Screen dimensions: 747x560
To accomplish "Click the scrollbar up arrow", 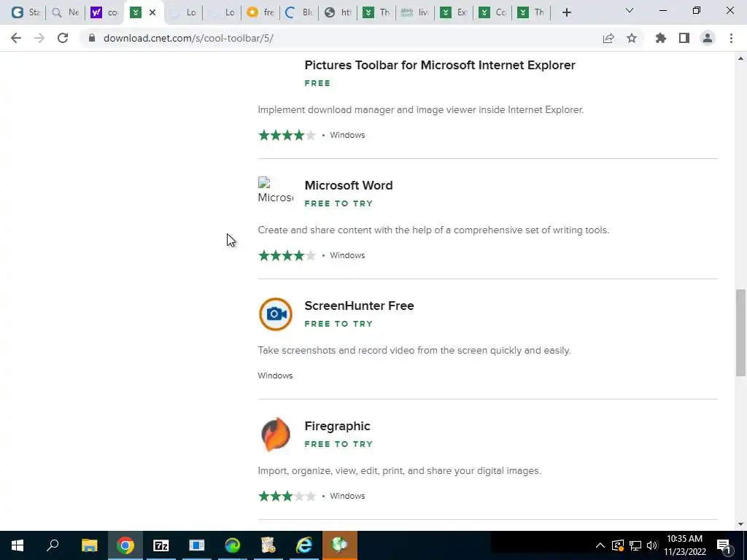I will (x=740, y=58).
